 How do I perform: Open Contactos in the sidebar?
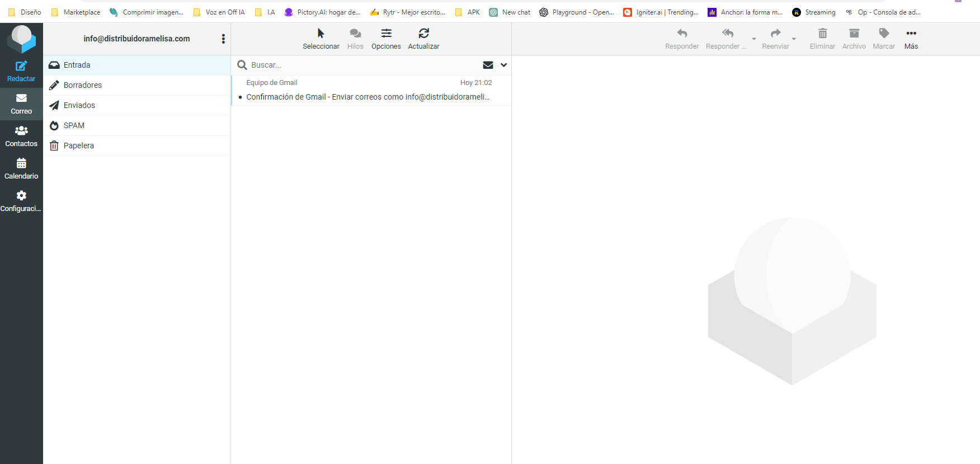pyautogui.click(x=21, y=137)
